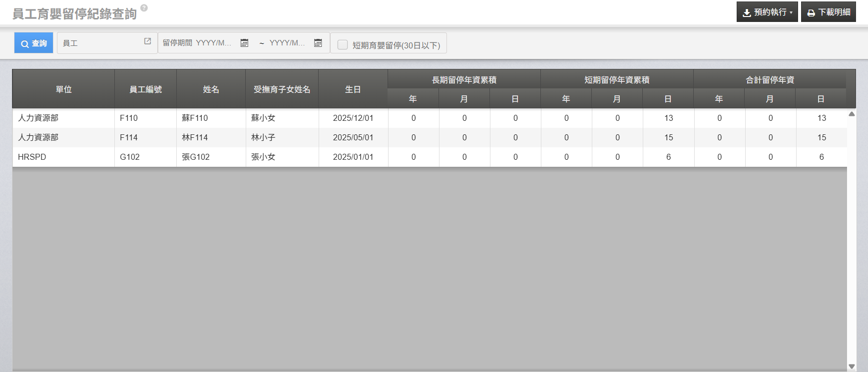Click the help question mark icon beside title
868x372 pixels.
click(144, 8)
